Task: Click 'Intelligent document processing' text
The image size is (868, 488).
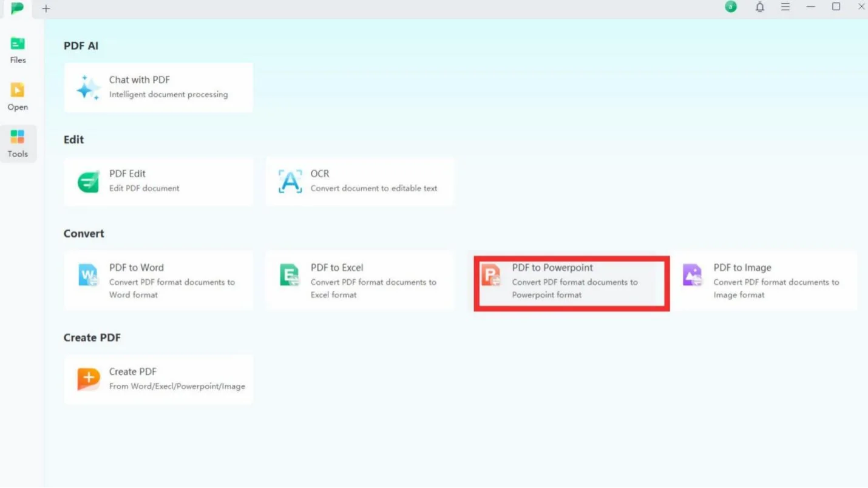Action: 169,95
